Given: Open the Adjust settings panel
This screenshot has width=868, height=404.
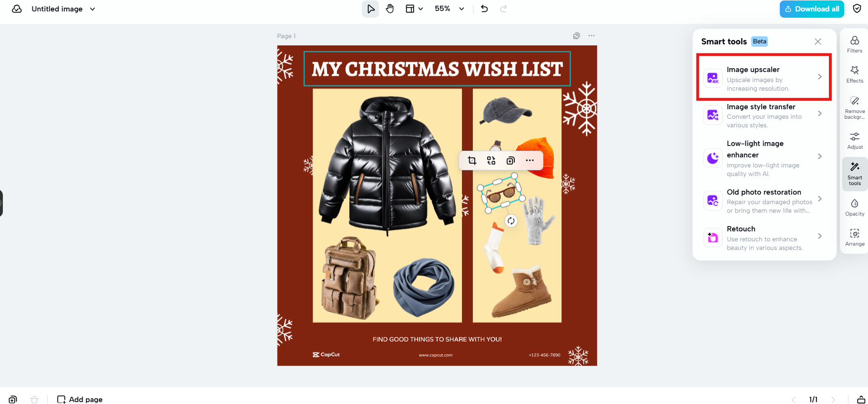Looking at the screenshot, I should click(855, 141).
